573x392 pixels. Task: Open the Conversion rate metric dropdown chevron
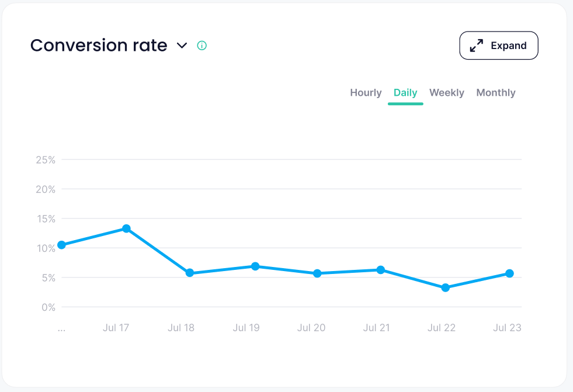pos(182,46)
